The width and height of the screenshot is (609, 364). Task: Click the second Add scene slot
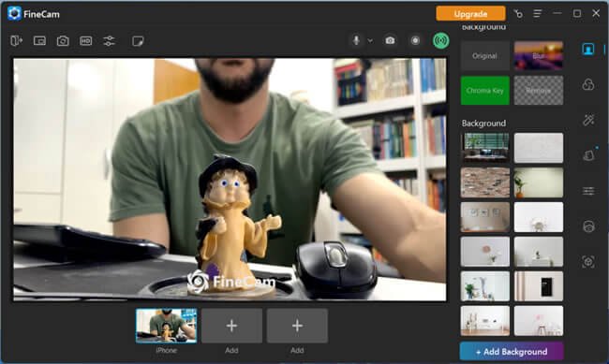click(297, 326)
